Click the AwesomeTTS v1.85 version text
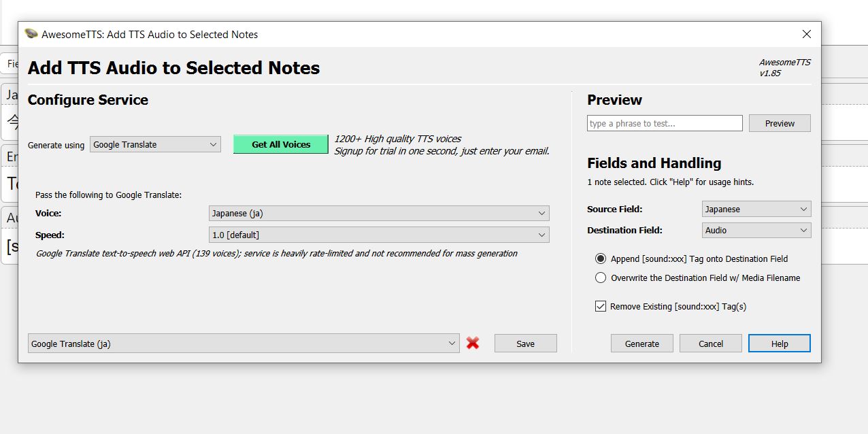Screen dimensions: 868x434 coord(784,67)
